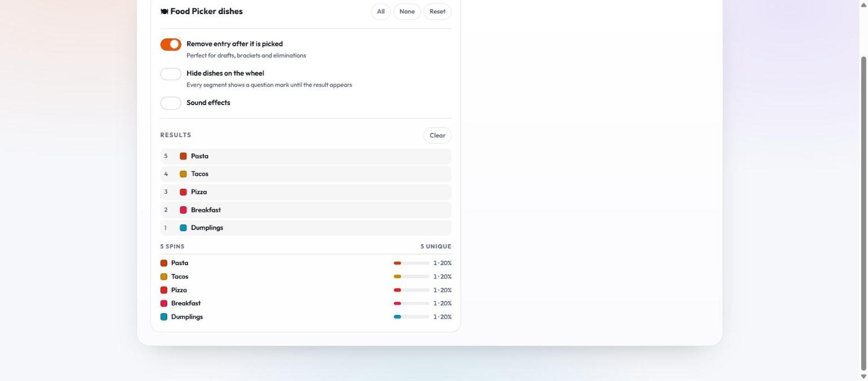This screenshot has height=381, width=868.
Task: Click 'Perfect for drafts, brackets and eliminations' text
Action: [246, 55]
